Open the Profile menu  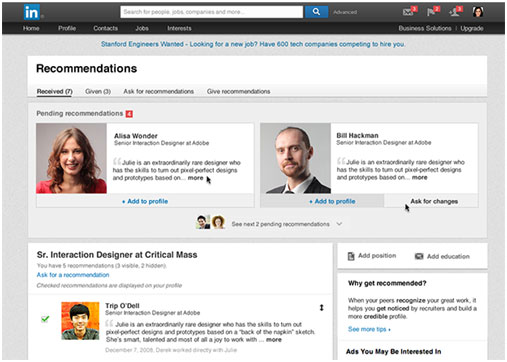point(67,28)
